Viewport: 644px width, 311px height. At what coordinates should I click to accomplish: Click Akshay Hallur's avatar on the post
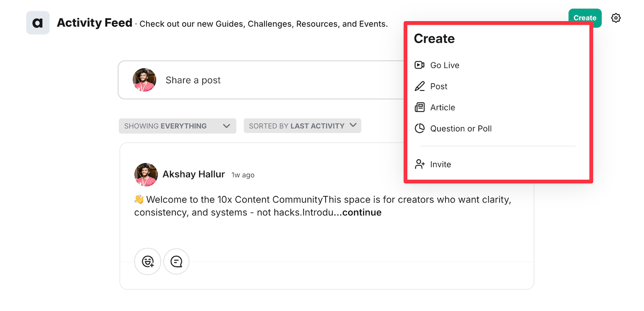tap(146, 175)
